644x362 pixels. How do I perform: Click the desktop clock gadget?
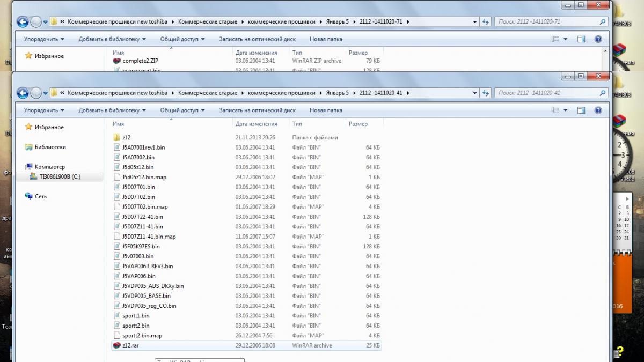(x=621, y=154)
